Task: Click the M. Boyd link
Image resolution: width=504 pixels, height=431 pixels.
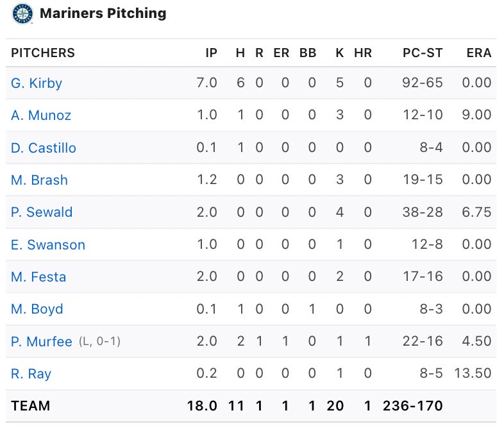Action: 37,309
